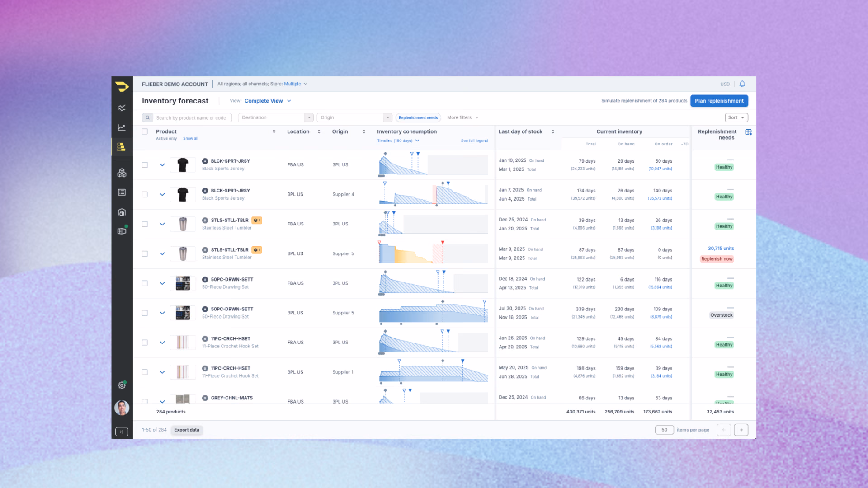This screenshot has height=488, width=868.
Task: Click the red marker on STLS-STLL-TBLR Supplier 5 timeline
Action: [443, 243]
